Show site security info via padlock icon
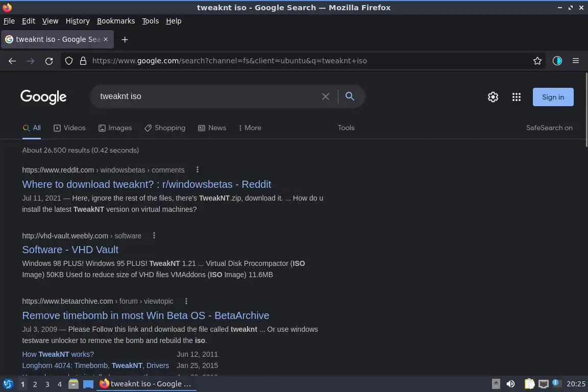This screenshot has height=392, width=588. 83,61
